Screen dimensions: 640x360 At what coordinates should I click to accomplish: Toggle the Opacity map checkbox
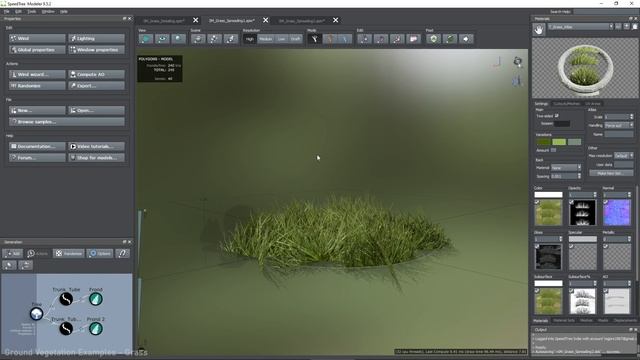[571, 202]
